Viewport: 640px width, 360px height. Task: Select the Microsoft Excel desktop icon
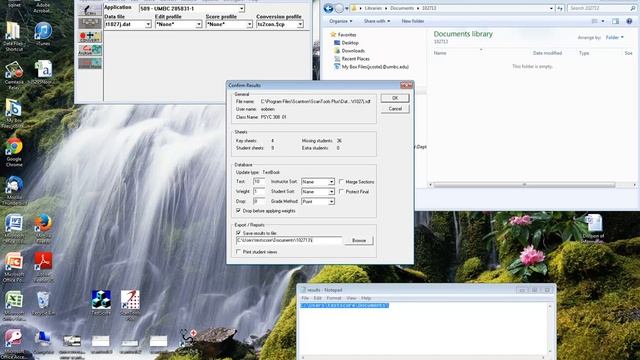(x=14, y=305)
